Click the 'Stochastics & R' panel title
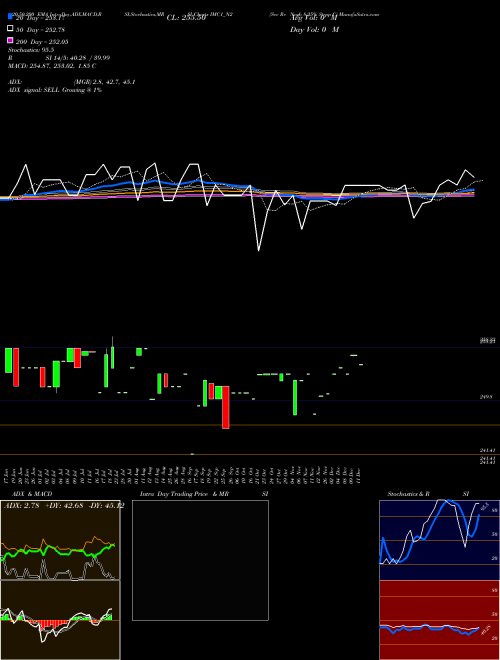The image size is (500, 660). [x=408, y=494]
